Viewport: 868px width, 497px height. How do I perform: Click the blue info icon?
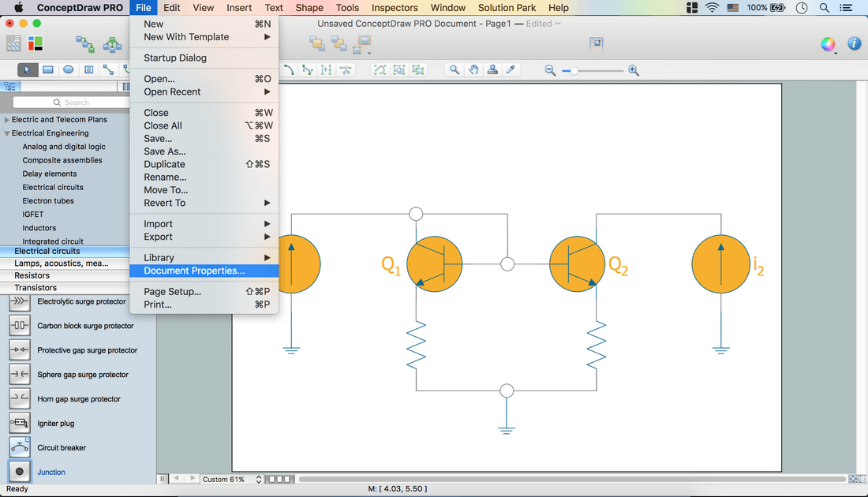854,44
